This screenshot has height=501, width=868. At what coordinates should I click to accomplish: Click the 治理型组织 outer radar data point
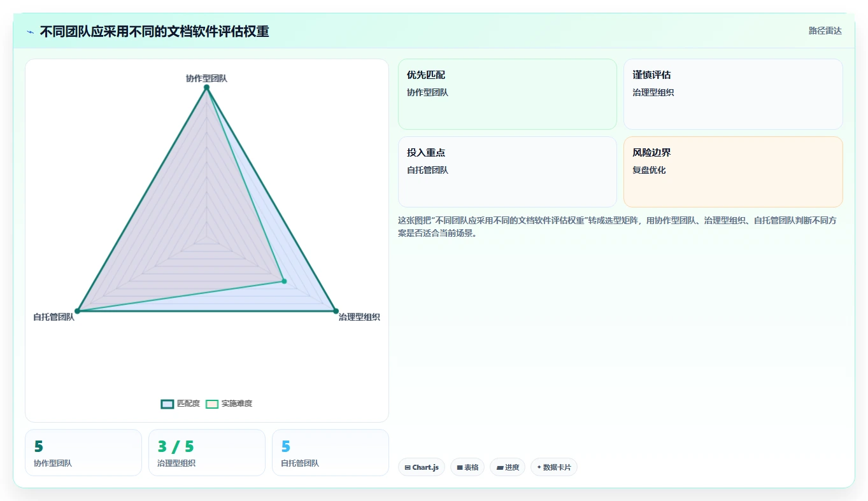336,311
